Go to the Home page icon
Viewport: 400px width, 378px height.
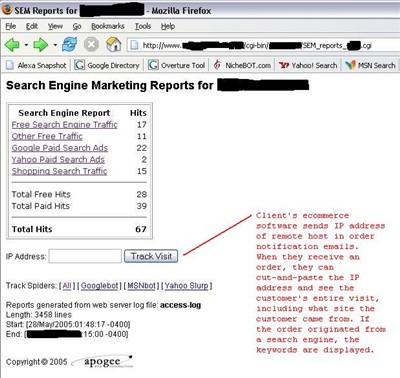point(113,44)
